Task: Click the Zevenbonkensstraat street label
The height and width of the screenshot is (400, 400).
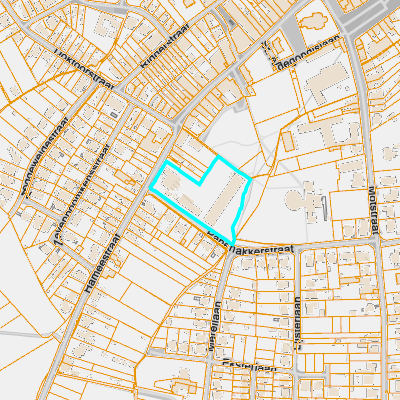Action: point(81,195)
